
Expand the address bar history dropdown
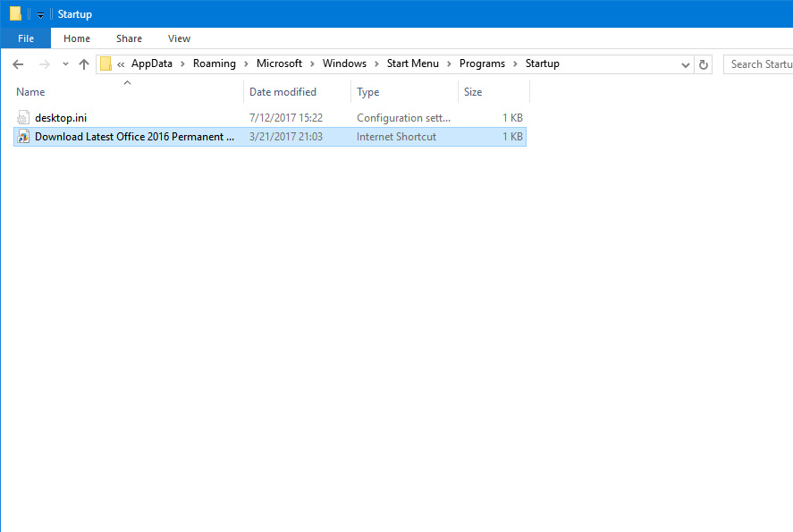[685, 64]
